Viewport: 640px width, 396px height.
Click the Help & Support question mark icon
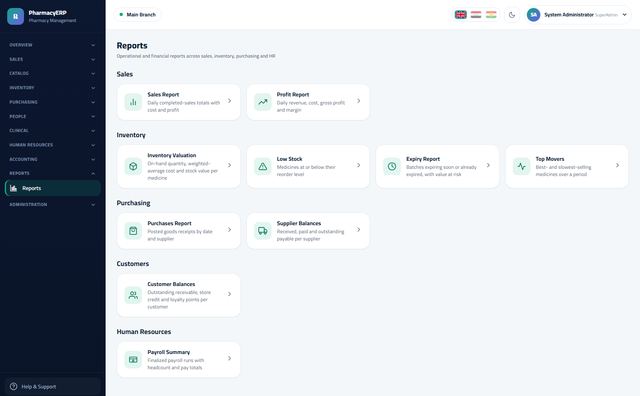click(13, 386)
